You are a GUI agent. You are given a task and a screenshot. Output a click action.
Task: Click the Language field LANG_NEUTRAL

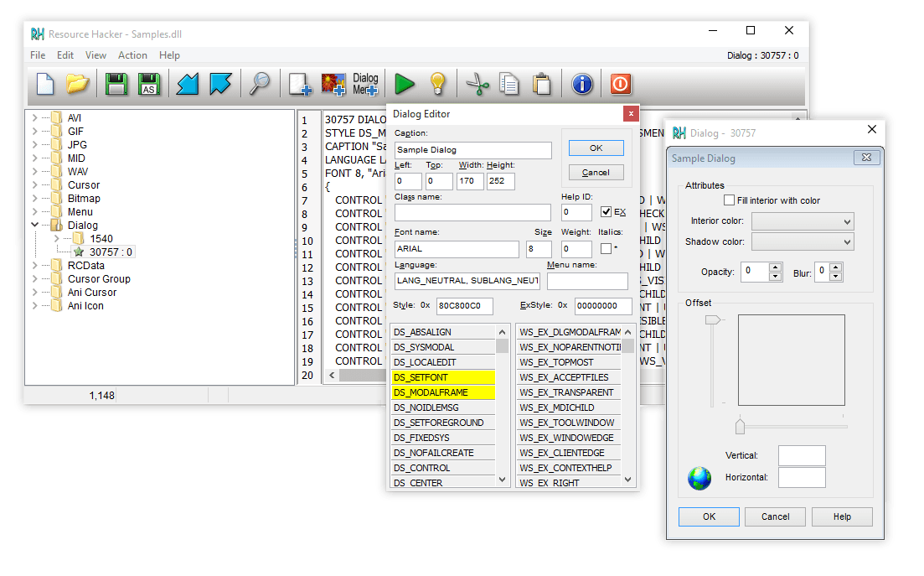click(467, 281)
